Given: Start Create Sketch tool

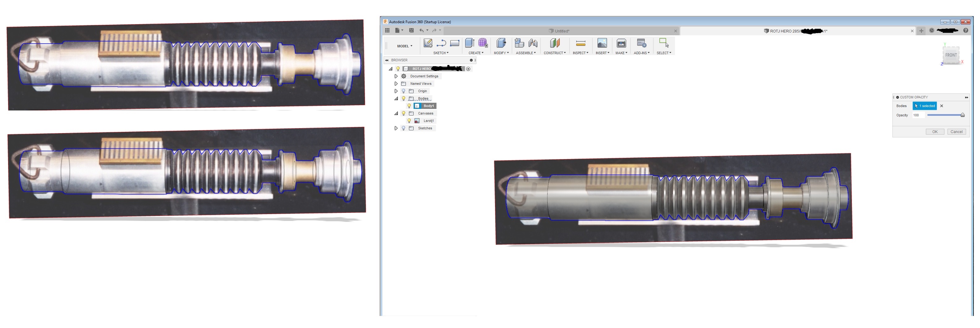Looking at the screenshot, I should pos(428,43).
